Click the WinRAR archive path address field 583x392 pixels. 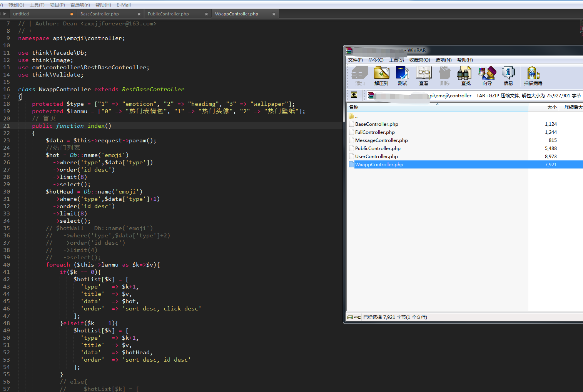point(474,95)
